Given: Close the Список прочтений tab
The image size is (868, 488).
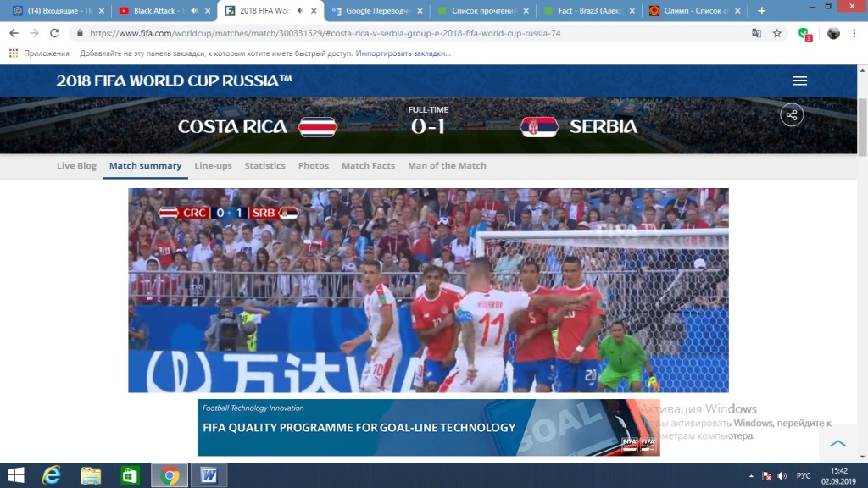Looking at the screenshot, I should tap(526, 10).
